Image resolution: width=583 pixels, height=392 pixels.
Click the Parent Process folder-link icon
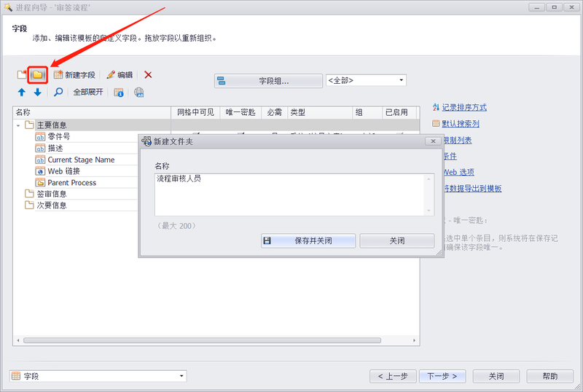click(40, 183)
